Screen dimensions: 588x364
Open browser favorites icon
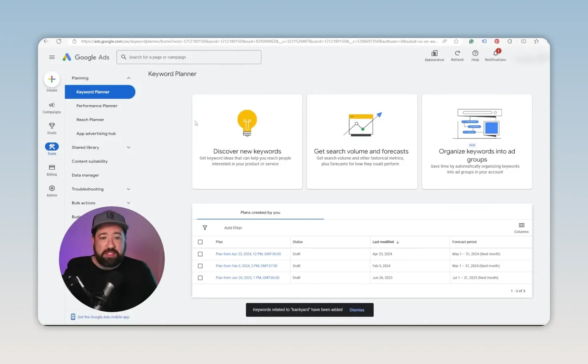click(536, 41)
